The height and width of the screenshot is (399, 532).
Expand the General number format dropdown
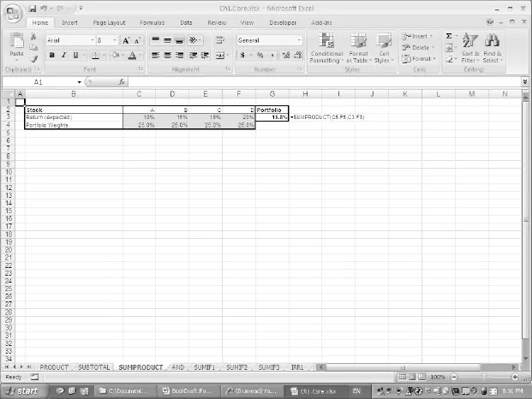(299, 40)
